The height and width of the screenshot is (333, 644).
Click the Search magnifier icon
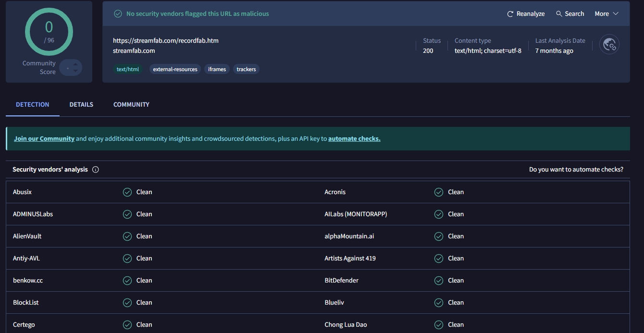[x=559, y=14]
